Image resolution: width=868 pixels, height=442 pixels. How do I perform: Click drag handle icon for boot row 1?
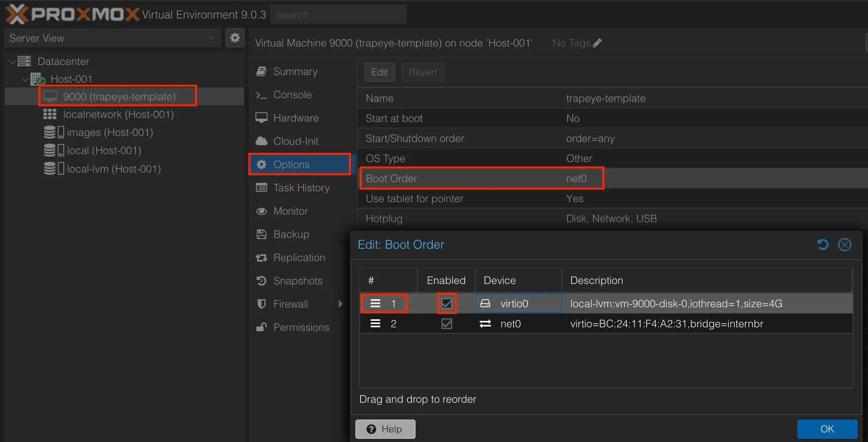coord(375,304)
